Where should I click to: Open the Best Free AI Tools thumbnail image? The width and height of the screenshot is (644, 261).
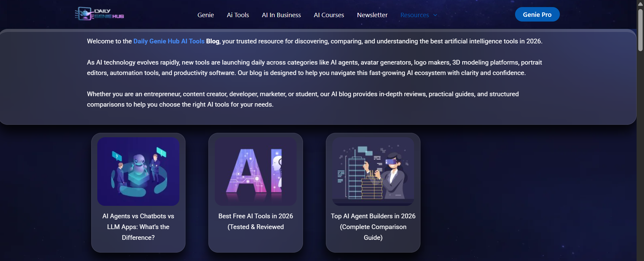pyautogui.click(x=256, y=171)
